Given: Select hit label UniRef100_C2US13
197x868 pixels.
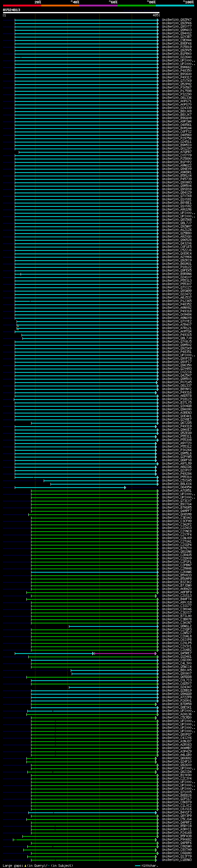Looking at the screenshot, I should click(177, 596).
